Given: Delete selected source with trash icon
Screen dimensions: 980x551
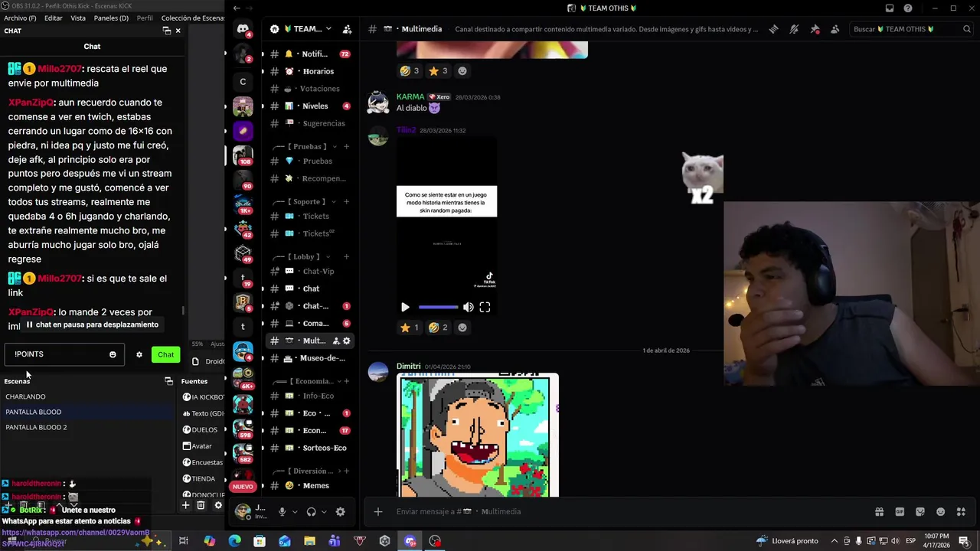Looking at the screenshot, I should (201, 505).
